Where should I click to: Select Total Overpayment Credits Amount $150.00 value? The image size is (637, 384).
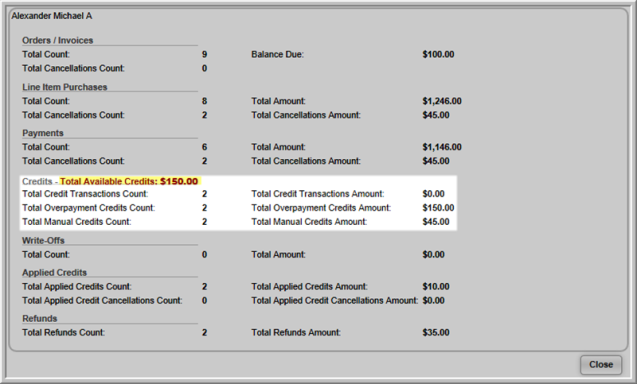pyautogui.click(x=438, y=208)
